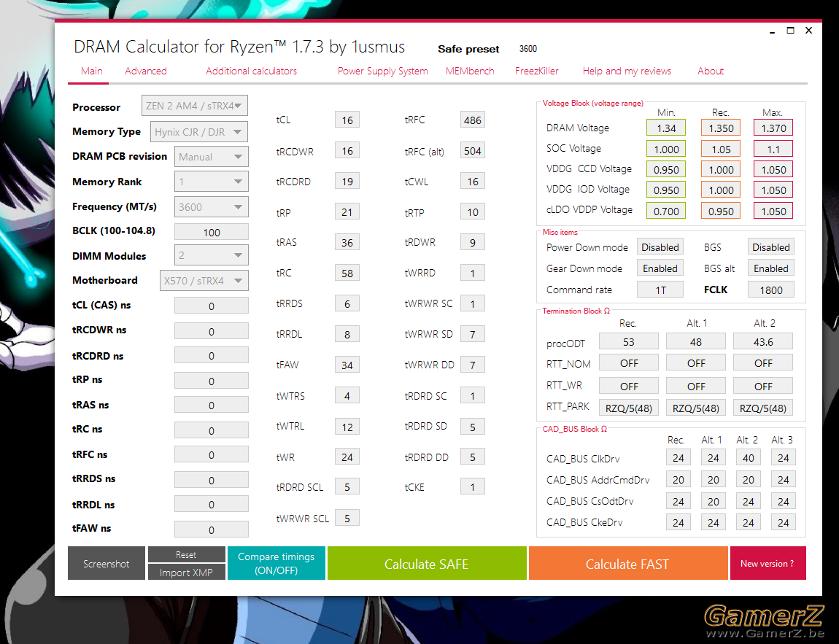This screenshot has height=644, width=839.
Task: Click the BGS alt Enabled field
Action: click(x=771, y=268)
